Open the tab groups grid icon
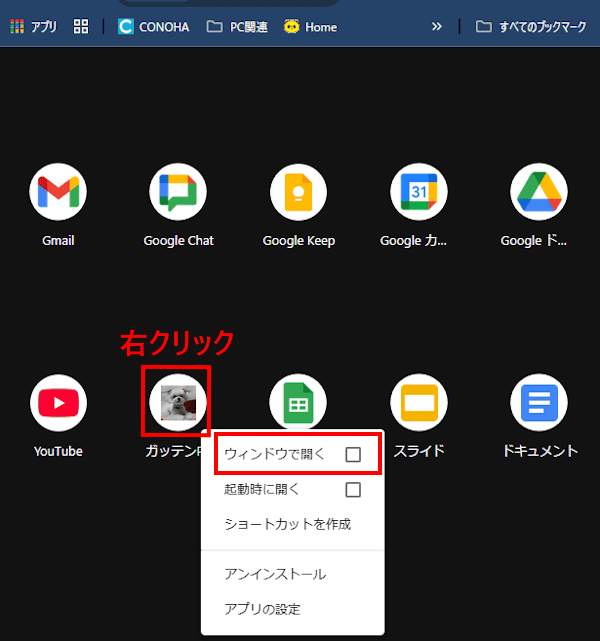The width and height of the screenshot is (600, 641). tap(81, 27)
